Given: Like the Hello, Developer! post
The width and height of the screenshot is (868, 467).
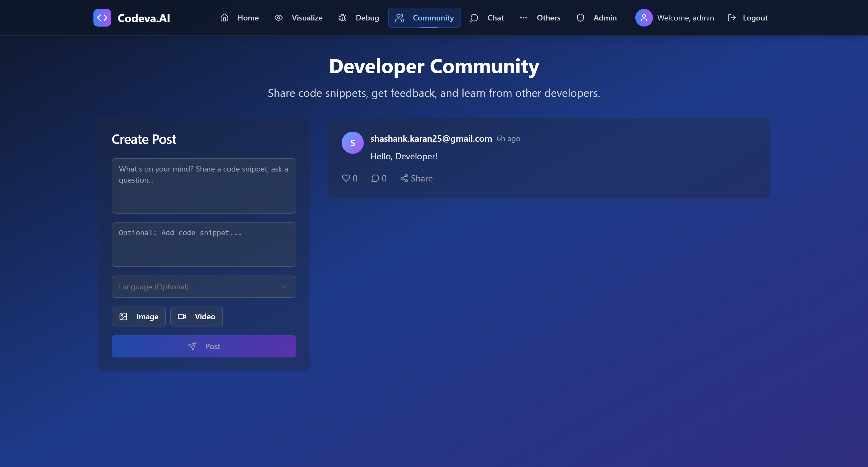Looking at the screenshot, I should coord(346,178).
